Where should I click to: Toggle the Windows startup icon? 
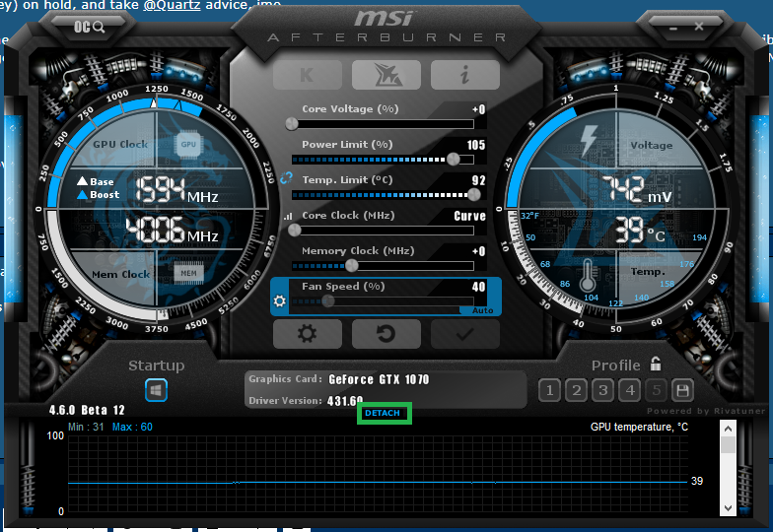point(156,390)
